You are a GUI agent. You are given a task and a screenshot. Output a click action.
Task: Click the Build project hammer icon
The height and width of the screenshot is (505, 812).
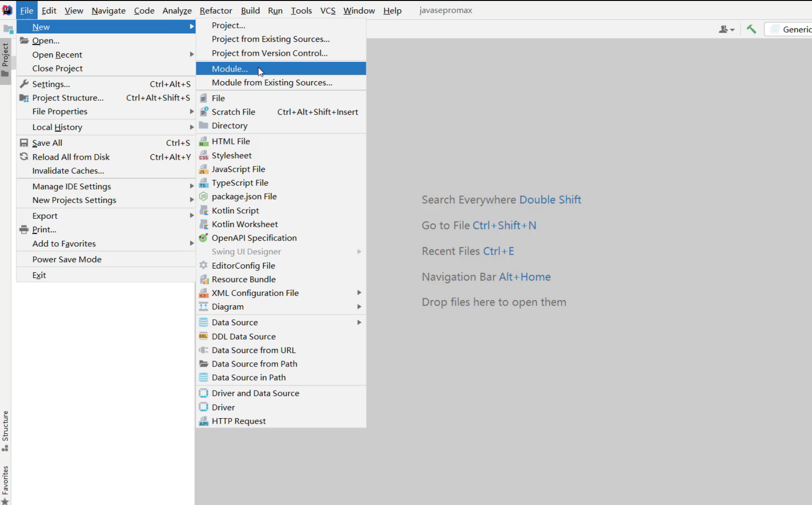[751, 29]
